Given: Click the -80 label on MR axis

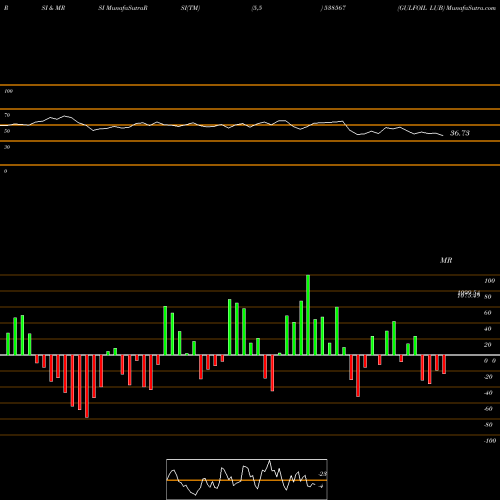Looking at the screenshot, I should point(488,425).
